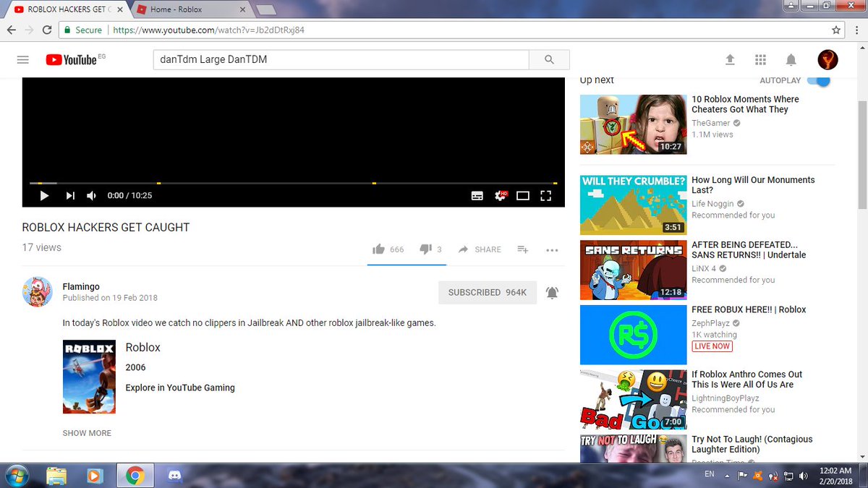Viewport: 868px width, 488px height.
Task: Switch to theater mode
Action: pos(523,195)
